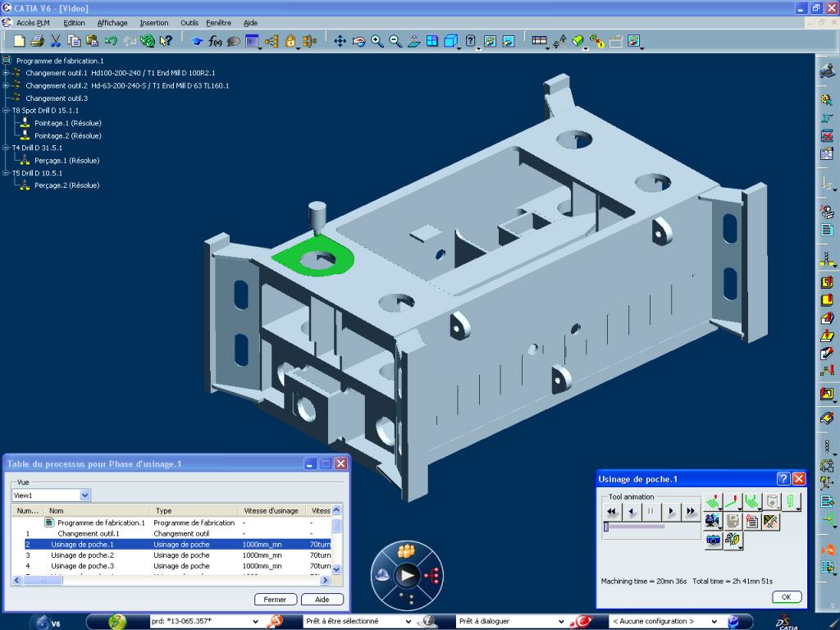The height and width of the screenshot is (630, 840).
Task: Open the View1 dropdown in Vue
Action: pyautogui.click(x=85, y=495)
